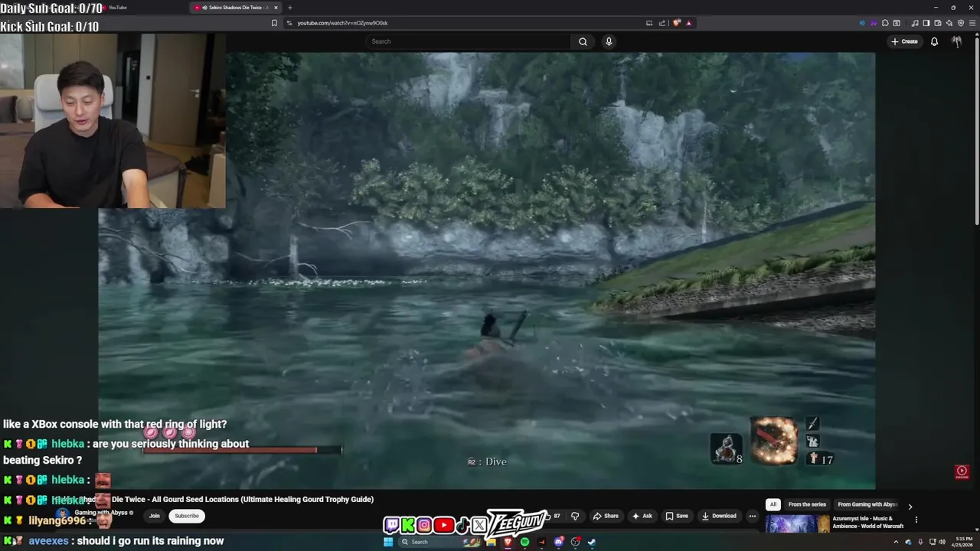Click the share page icon in address bar

click(x=662, y=23)
